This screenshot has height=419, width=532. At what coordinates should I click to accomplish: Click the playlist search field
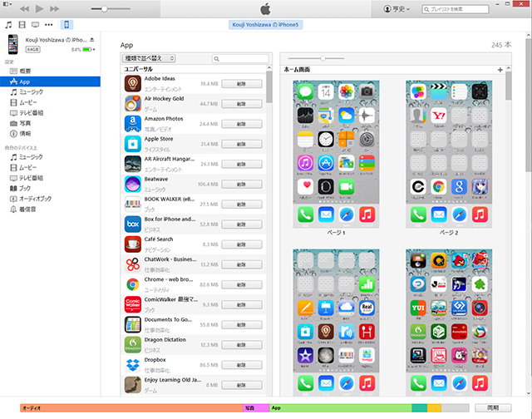click(456, 9)
